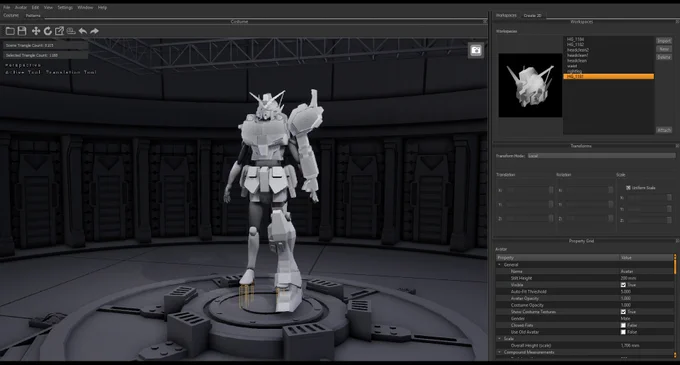Toggle Show Costume Textures checkbox
This screenshot has height=365, width=680.
click(x=623, y=312)
